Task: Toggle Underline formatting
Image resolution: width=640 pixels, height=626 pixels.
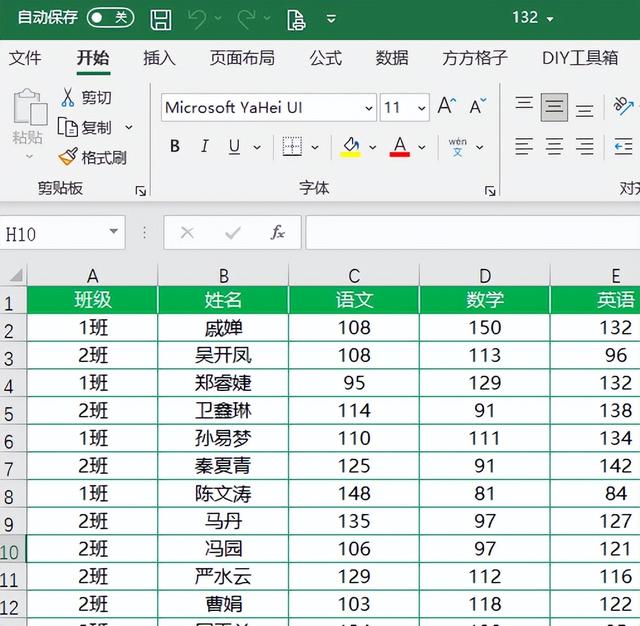Action: tap(234, 147)
